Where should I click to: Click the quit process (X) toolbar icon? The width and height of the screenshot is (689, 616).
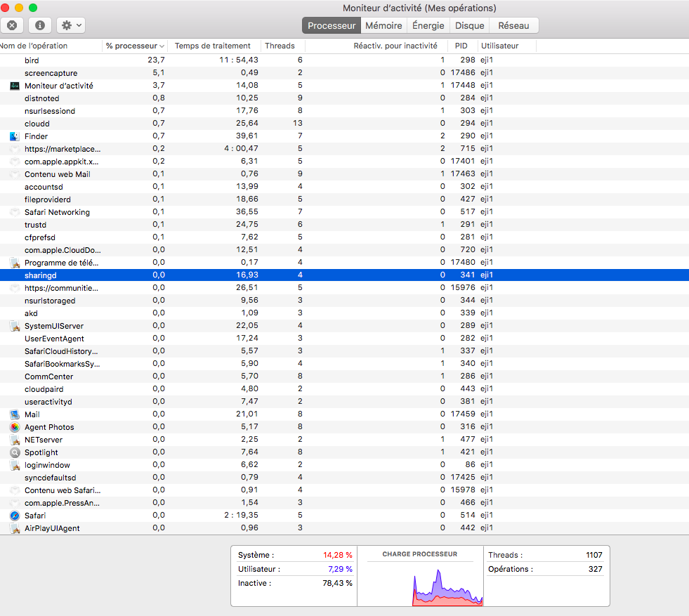point(12,25)
